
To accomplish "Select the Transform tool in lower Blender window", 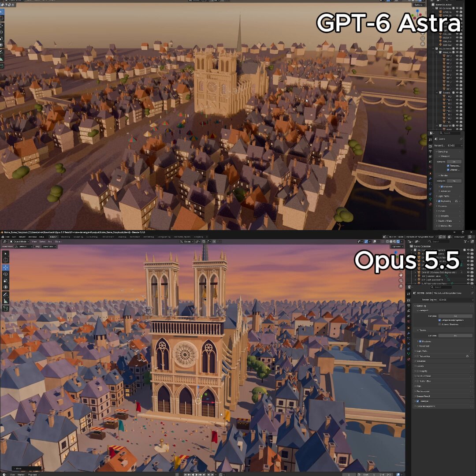I will (6, 287).
